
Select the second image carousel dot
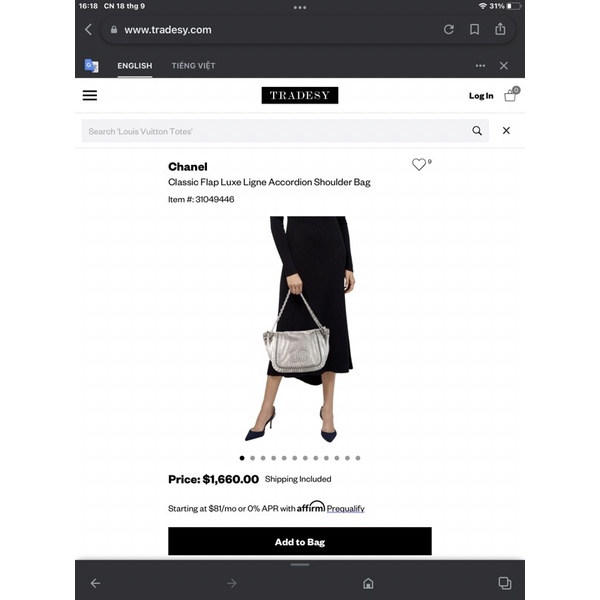pyautogui.click(x=253, y=458)
